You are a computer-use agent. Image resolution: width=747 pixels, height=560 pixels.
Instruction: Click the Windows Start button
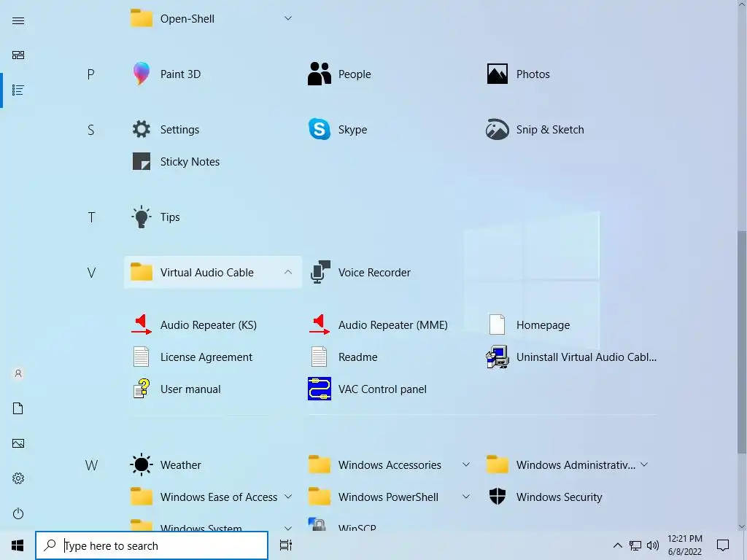18,545
